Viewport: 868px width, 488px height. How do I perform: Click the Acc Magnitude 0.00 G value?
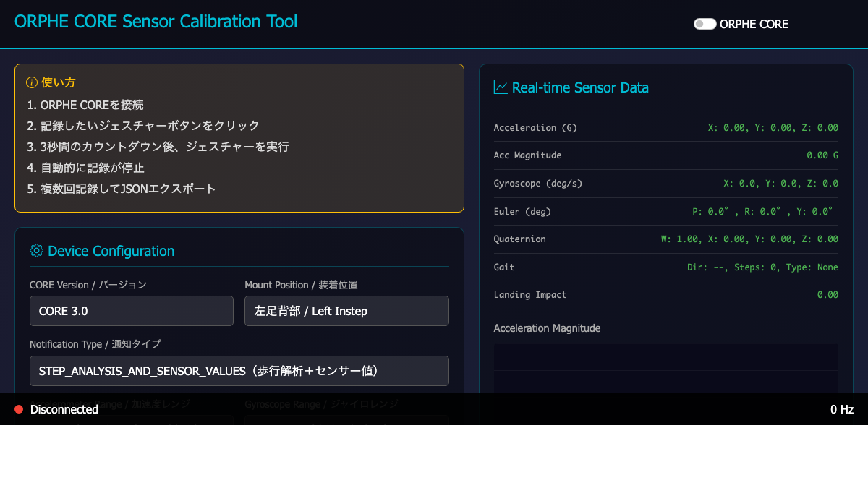(x=822, y=155)
